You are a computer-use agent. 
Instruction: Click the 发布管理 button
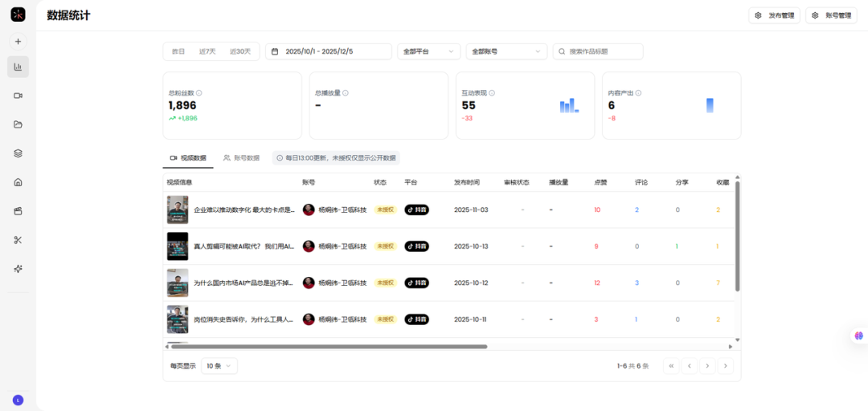pyautogui.click(x=775, y=15)
